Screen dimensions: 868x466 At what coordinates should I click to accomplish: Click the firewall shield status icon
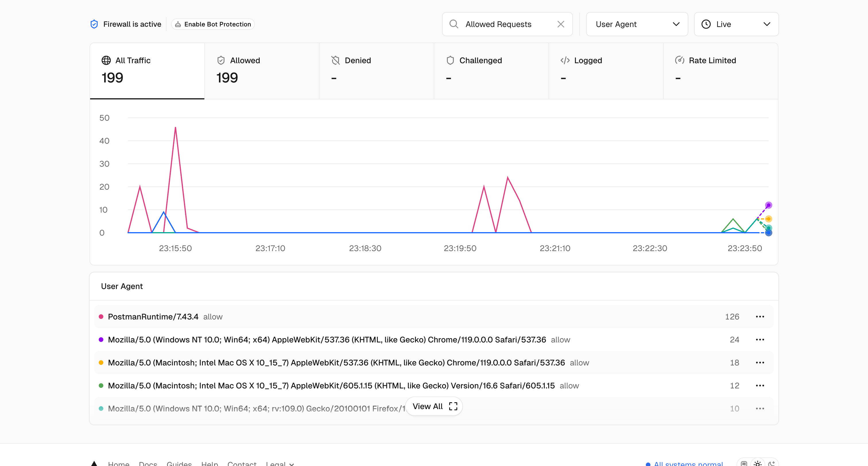point(94,24)
